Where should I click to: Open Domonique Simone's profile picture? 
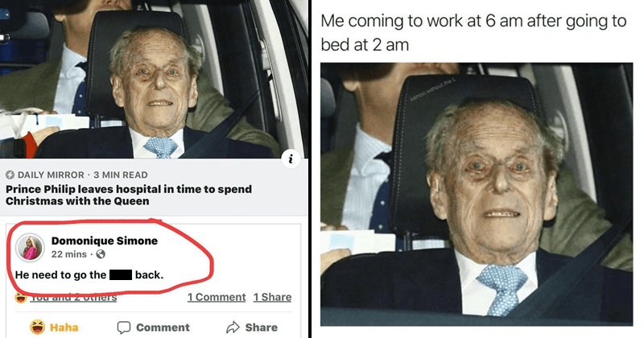click(30, 248)
